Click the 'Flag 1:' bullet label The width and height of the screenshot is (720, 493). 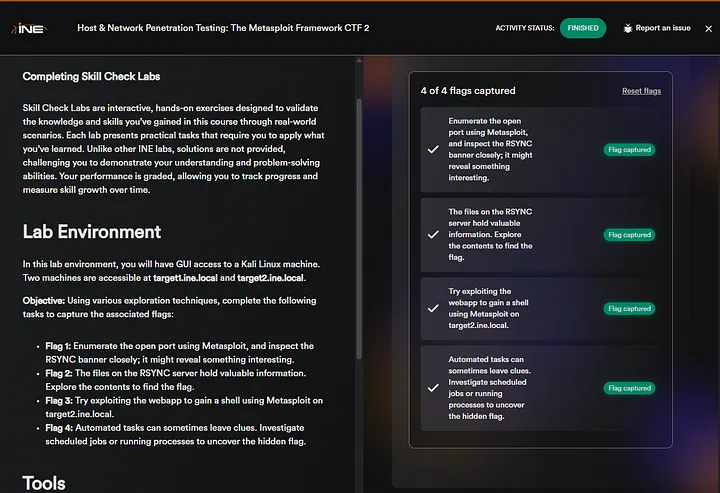(x=58, y=346)
